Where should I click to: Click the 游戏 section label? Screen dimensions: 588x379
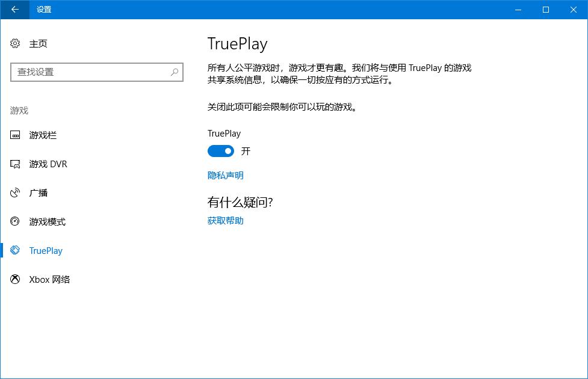(19, 111)
